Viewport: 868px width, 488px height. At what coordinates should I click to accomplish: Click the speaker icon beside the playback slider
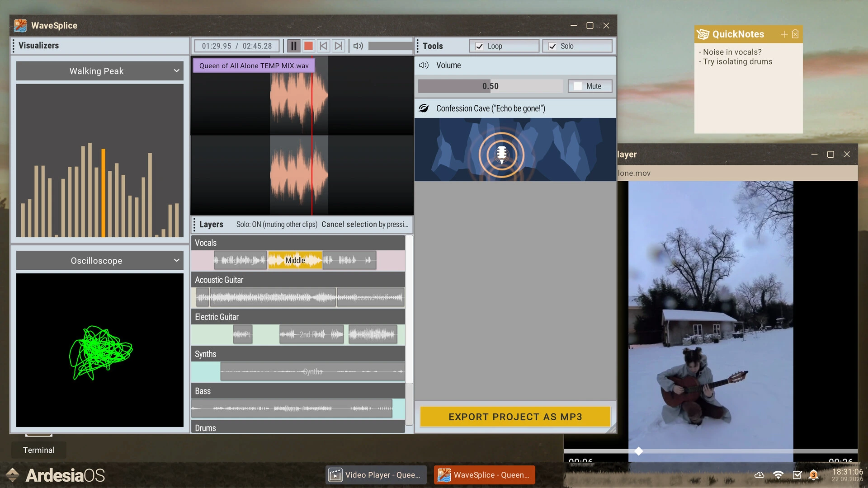tap(358, 46)
